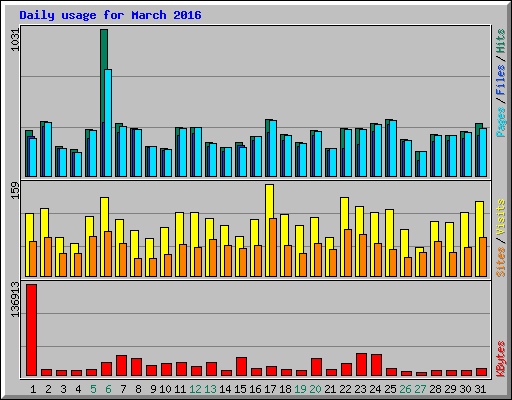This screenshot has width=512, height=400.
Task: Click the day label 24 on the x-axis
Action: [x=375, y=389]
